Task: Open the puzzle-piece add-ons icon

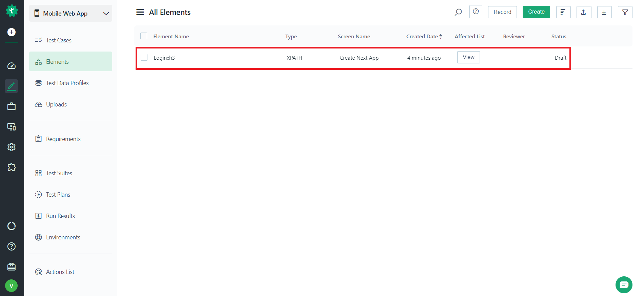Action: pos(12,167)
